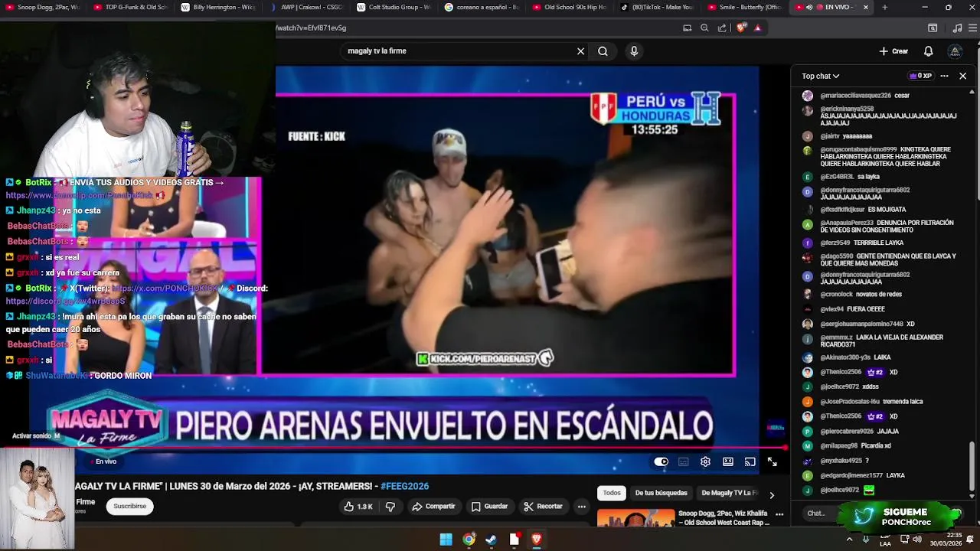The height and width of the screenshot is (551, 980).
Task: Click the Brave Shields lion icon
Action: click(741, 28)
